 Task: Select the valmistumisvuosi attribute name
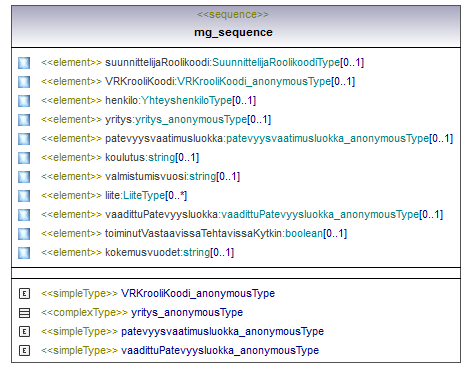pyautogui.click(x=146, y=177)
